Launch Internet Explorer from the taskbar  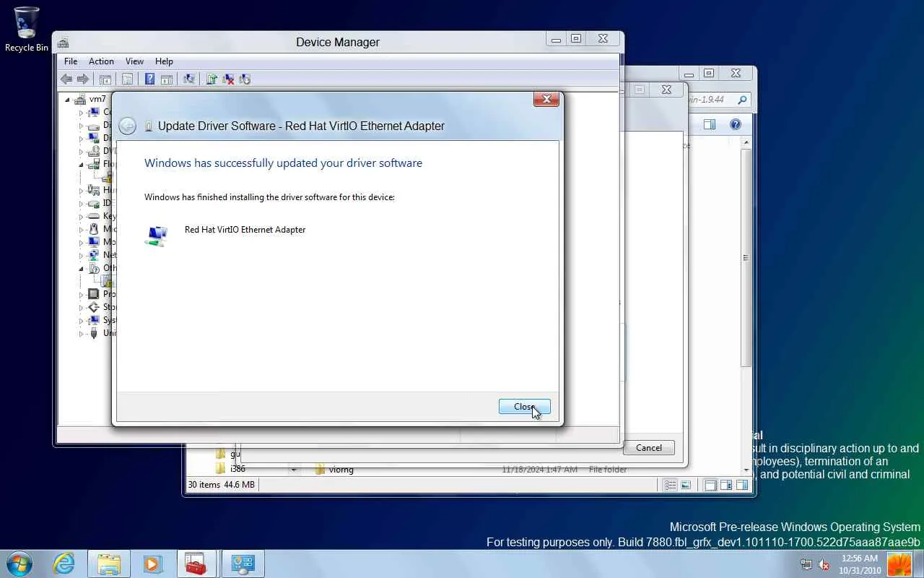pos(64,564)
